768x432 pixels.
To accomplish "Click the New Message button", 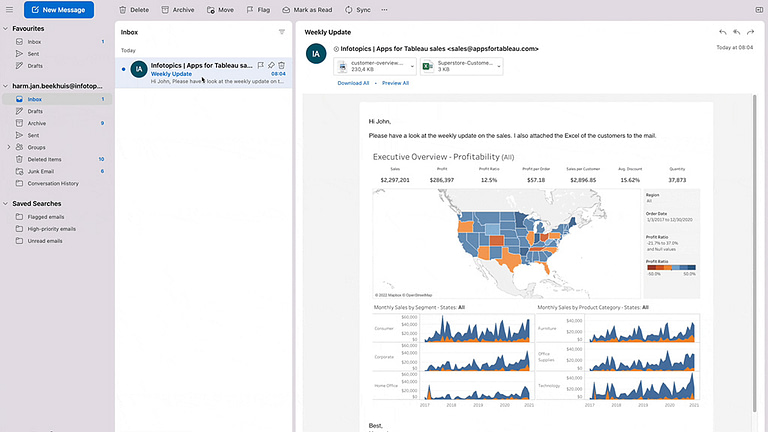I will point(59,10).
